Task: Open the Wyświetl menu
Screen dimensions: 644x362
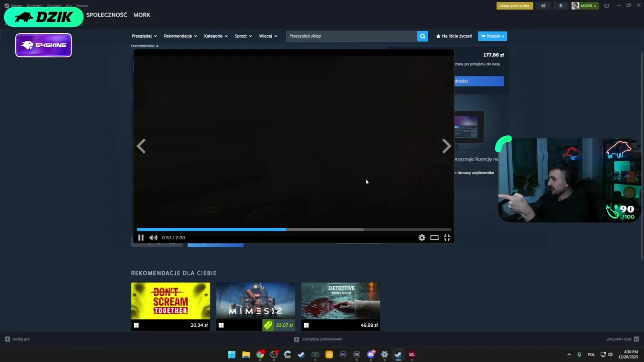Action: (35, 6)
